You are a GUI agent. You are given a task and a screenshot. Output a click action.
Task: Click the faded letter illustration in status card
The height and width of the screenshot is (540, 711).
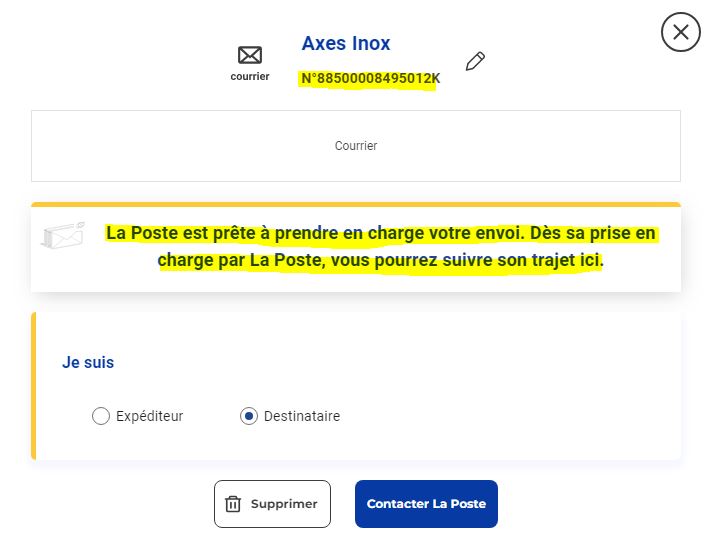(63, 235)
